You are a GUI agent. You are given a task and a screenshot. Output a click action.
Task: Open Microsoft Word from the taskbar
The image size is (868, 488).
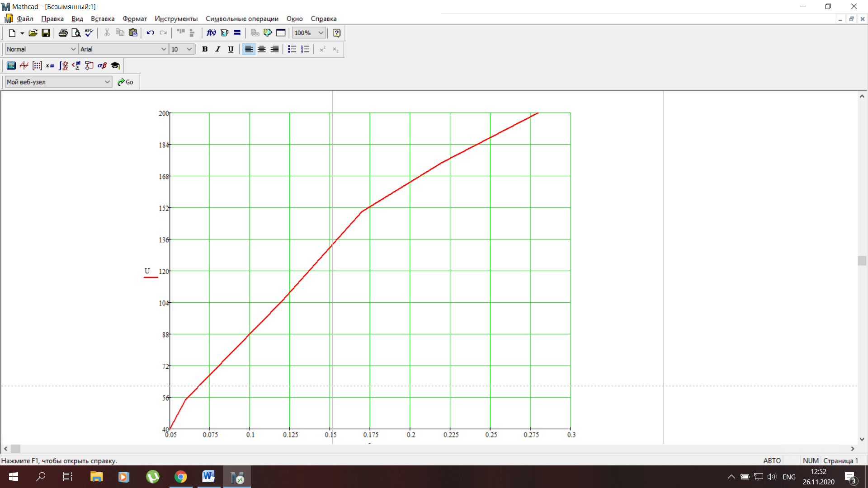[208, 476]
